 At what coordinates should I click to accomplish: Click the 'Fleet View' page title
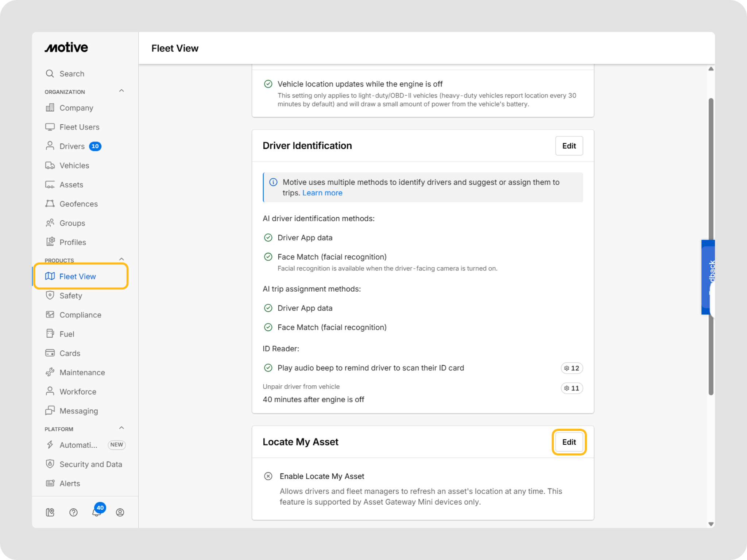coord(175,48)
